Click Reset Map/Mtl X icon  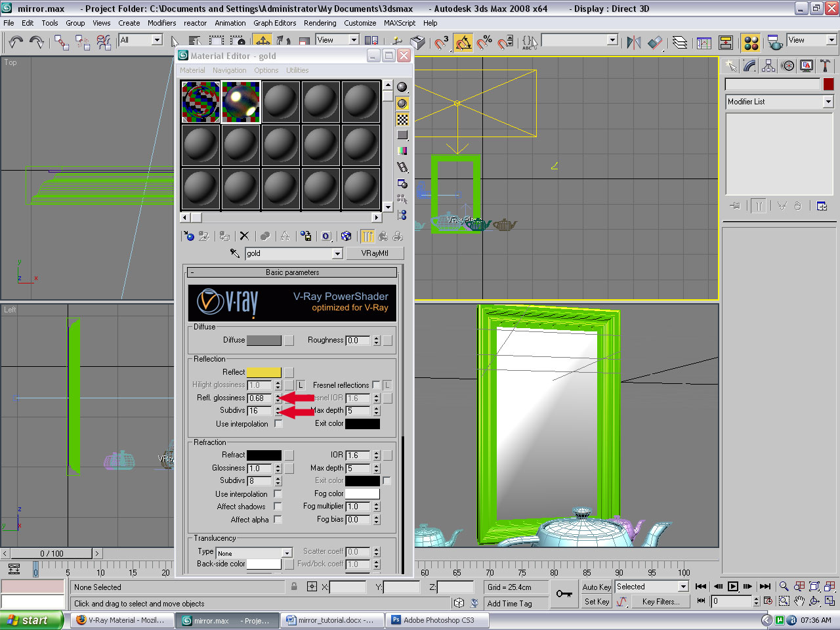tap(244, 236)
